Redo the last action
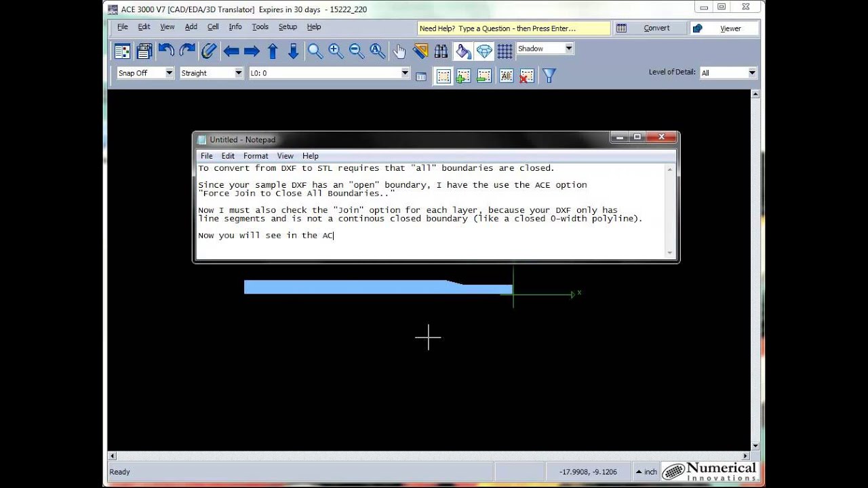This screenshot has width=868, height=488. [187, 51]
